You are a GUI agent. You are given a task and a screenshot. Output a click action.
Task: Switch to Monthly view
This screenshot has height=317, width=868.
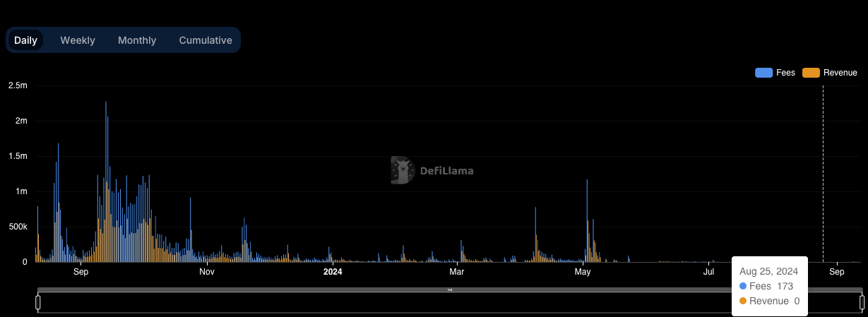click(x=137, y=40)
